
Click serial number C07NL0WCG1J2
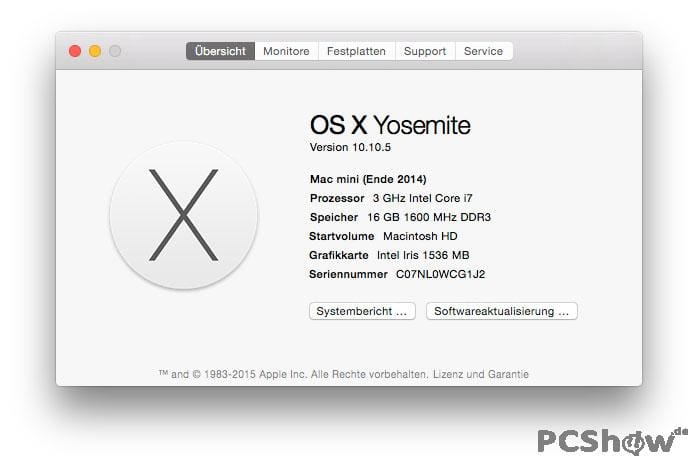pyautogui.click(x=441, y=274)
